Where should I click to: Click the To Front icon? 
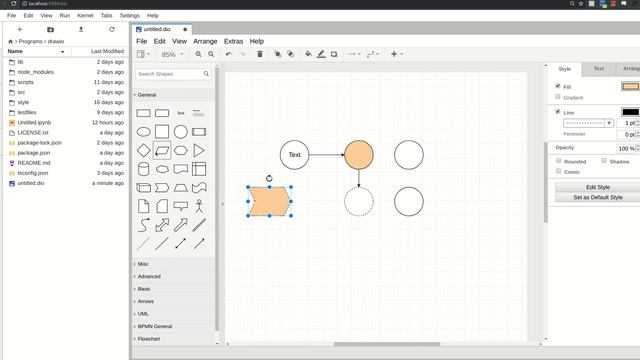pyautogui.click(x=278, y=54)
